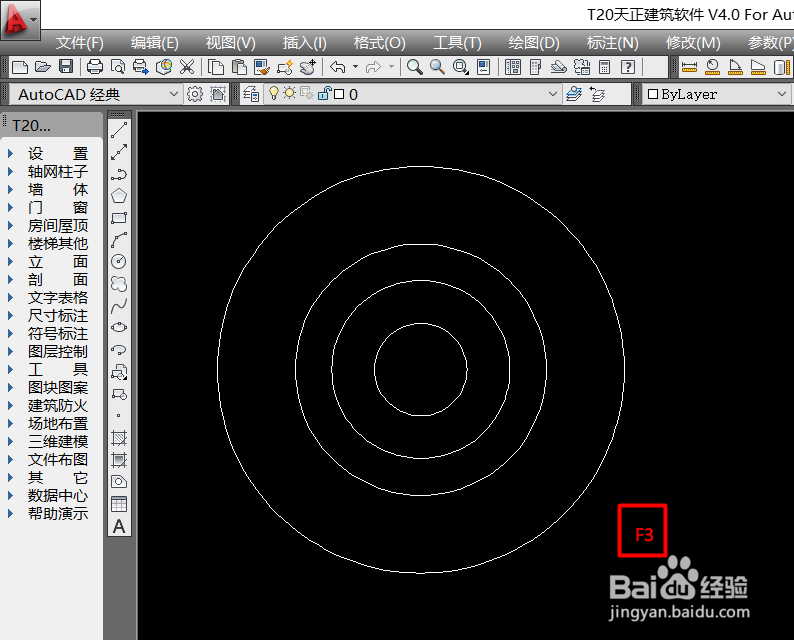Open the 视图(V) menu
The width and height of the screenshot is (794, 640).
(230, 43)
